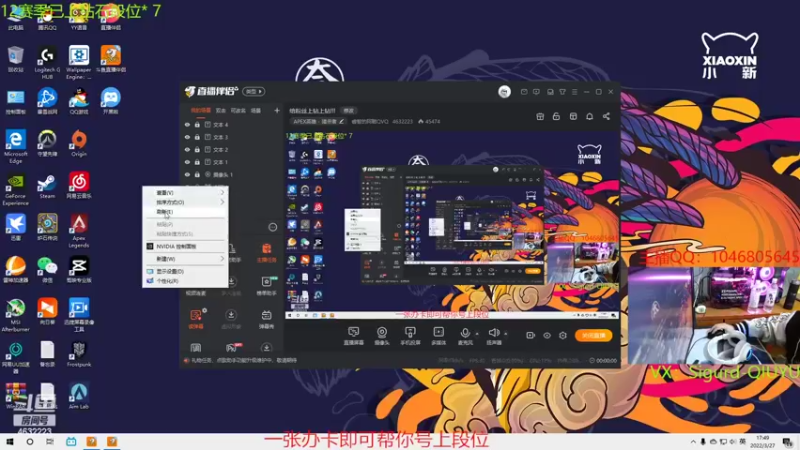
Task: Click the taskbar clock and date
Action: point(763,442)
